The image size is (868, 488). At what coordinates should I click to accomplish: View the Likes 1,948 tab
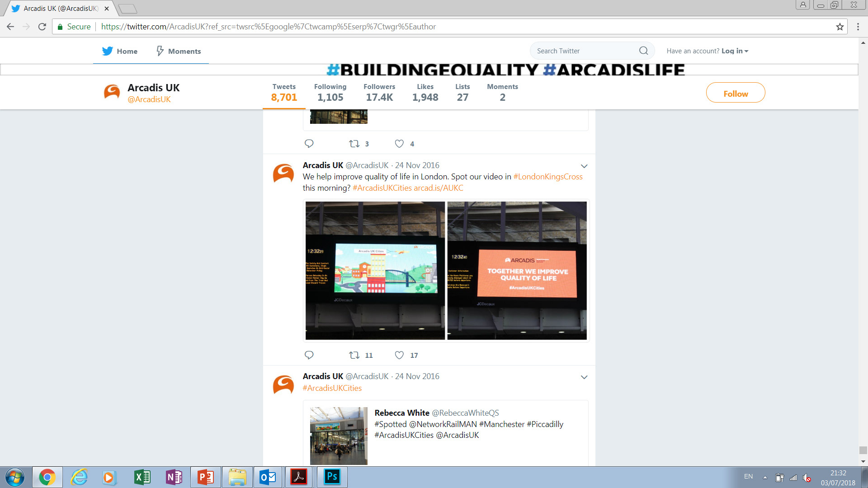tap(425, 93)
